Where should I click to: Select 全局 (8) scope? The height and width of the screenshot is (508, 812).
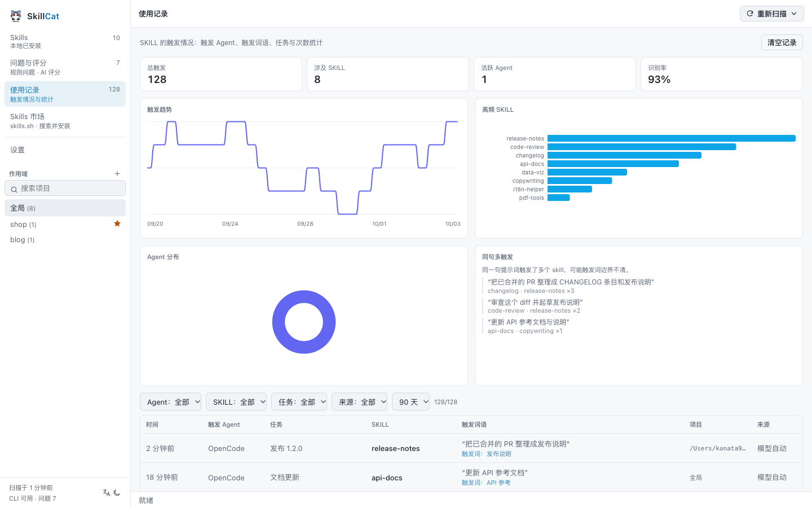tap(65, 208)
